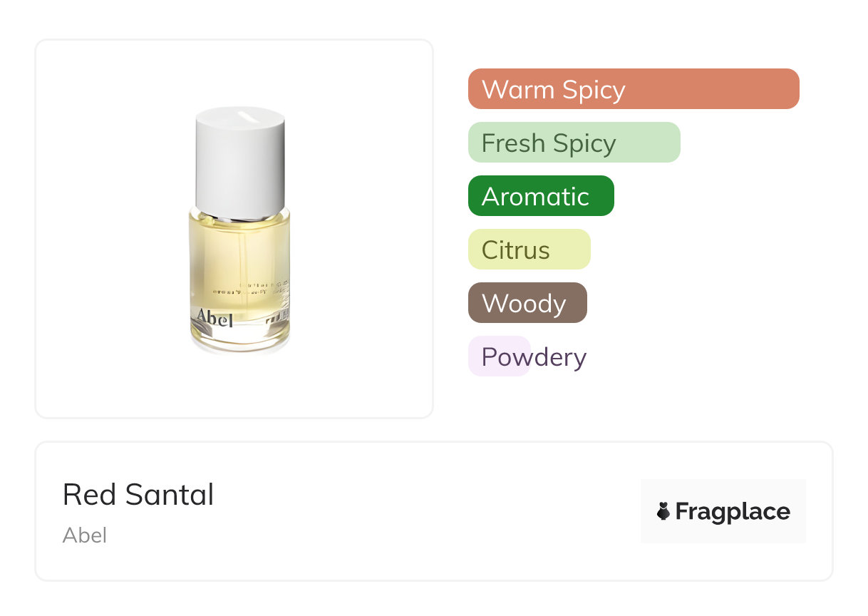Select the Fresh Spicy accord bar
The height and width of the screenshot is (616, 868).
pyautogui.click(x=574, y=143)
